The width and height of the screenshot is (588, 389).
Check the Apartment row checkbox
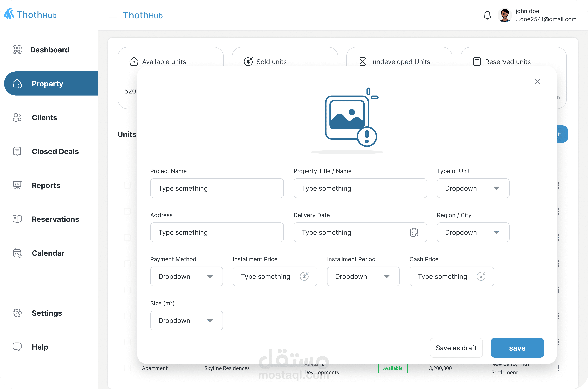point(127,368)
